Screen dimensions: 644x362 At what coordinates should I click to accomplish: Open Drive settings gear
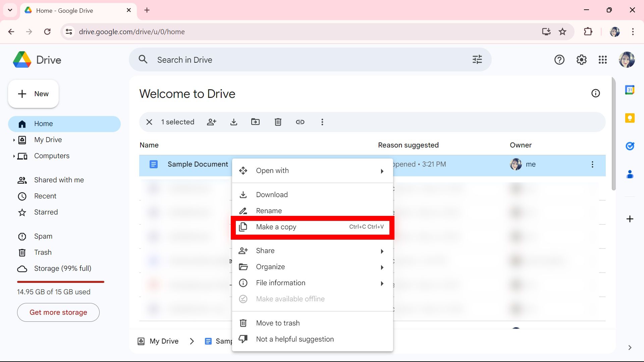pos(581,59)
